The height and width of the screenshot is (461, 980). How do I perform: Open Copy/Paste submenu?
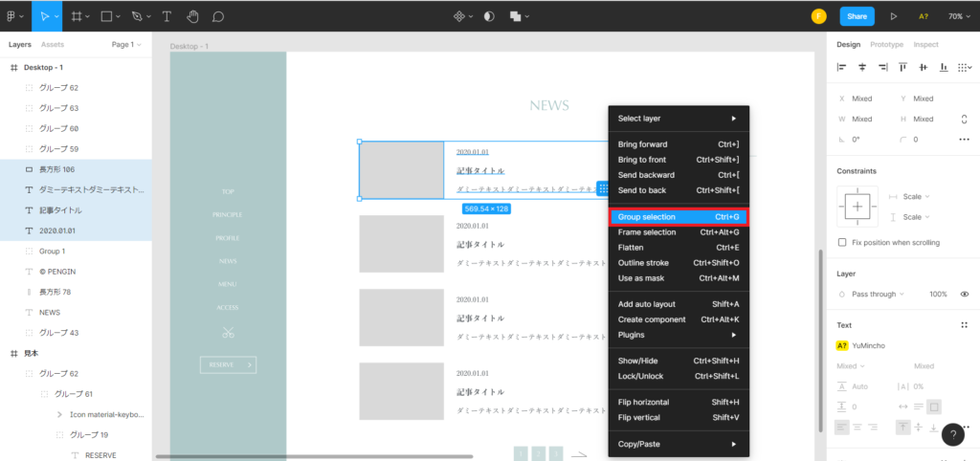[679, 444]
